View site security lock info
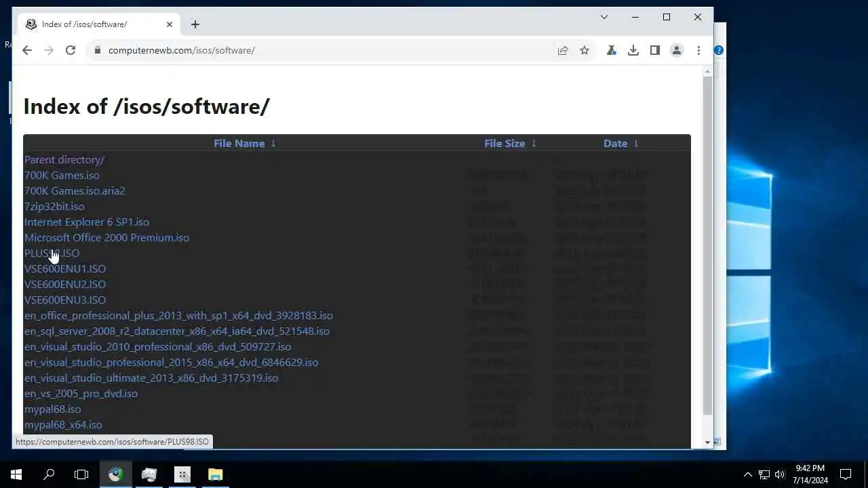The height and width of the screenshot is (488, 868). [x=98, y=50]
